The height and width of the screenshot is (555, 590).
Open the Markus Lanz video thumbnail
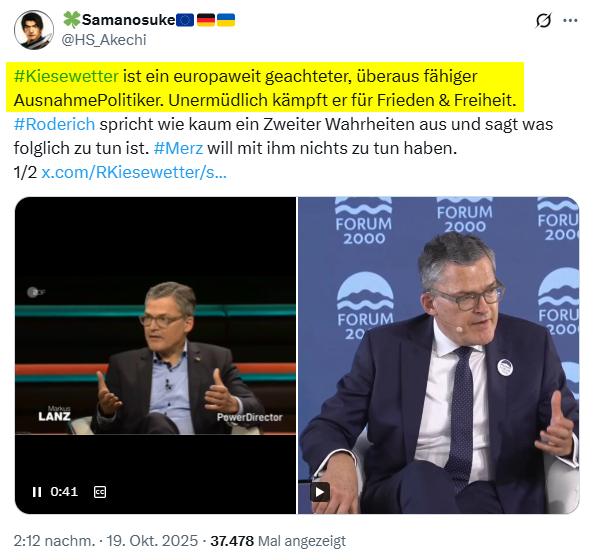[155, 355]
